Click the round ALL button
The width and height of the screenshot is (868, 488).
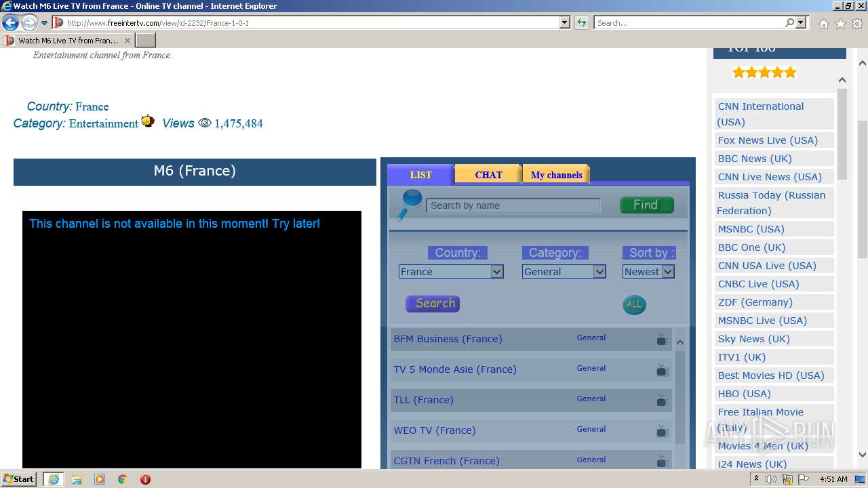634,304
